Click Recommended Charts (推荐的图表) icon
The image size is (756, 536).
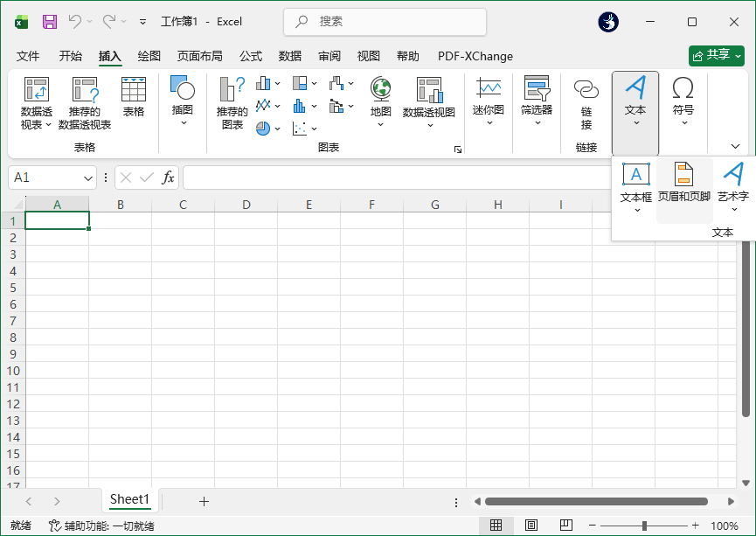pos(232,89)
